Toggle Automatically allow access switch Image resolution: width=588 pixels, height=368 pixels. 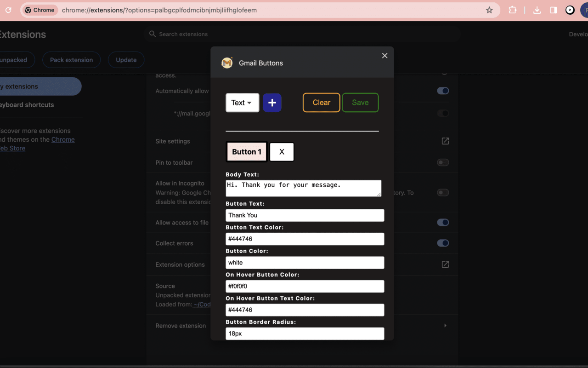click(x=443, y=91)
